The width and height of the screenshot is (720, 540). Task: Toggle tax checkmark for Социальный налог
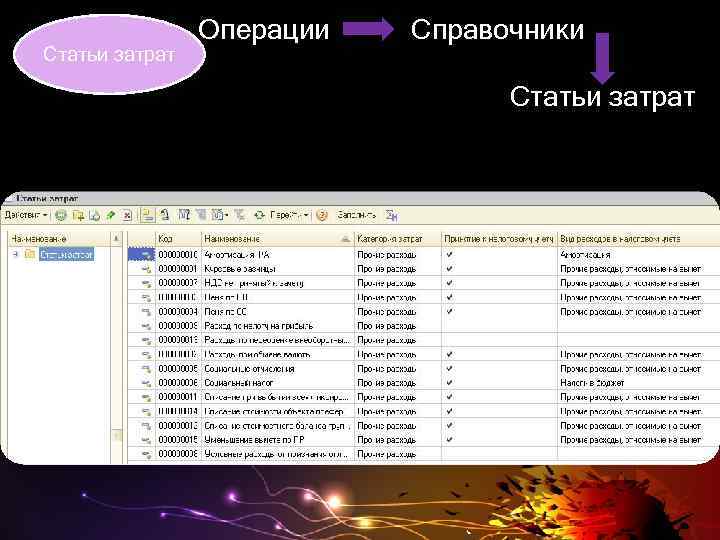(x=449, y=382)
